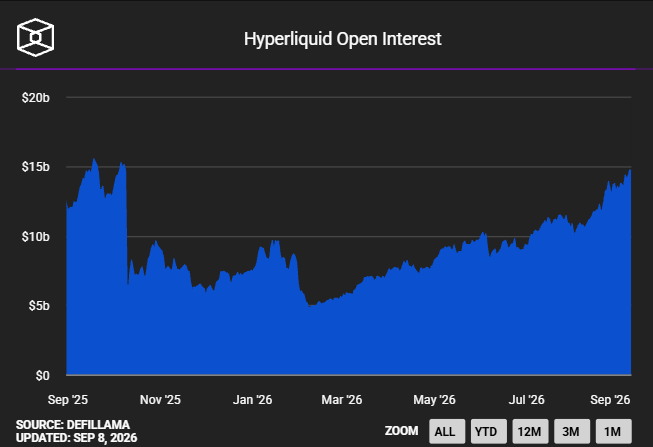Click the Mar '26 date label
Viewport: 653px width, 447px height.
pos(341,400)
